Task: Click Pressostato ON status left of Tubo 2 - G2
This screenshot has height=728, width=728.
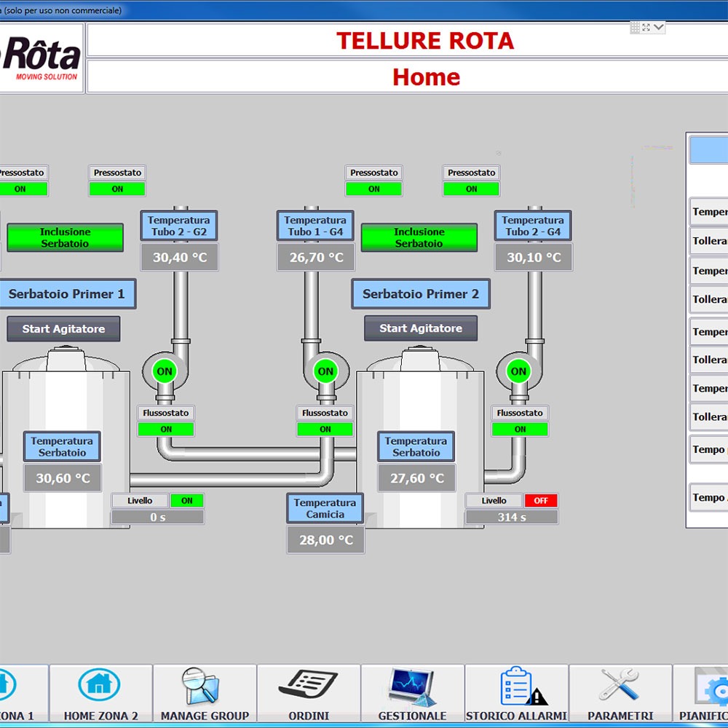Action: pos(117,189)
